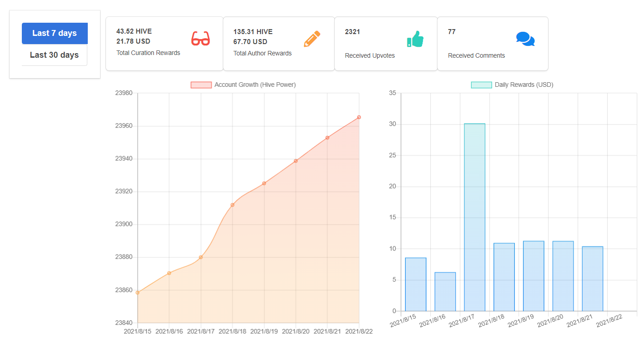This screenshot has width=644, height=344.
Task: Click the 2021/8/15 rewards bar
Action: click(416, 284)
